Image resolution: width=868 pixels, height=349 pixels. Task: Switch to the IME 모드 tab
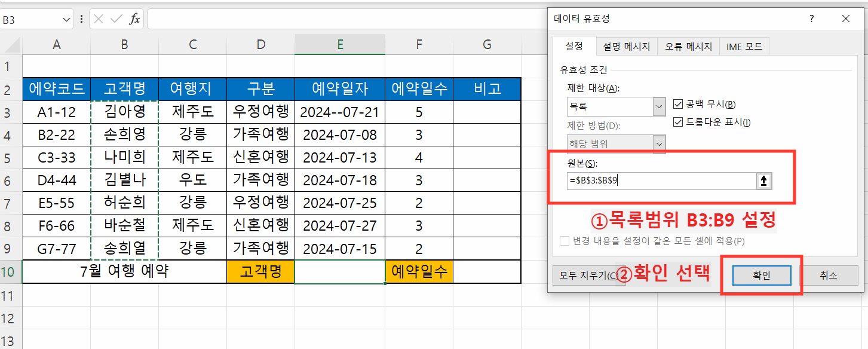click(x=744, y=46)
